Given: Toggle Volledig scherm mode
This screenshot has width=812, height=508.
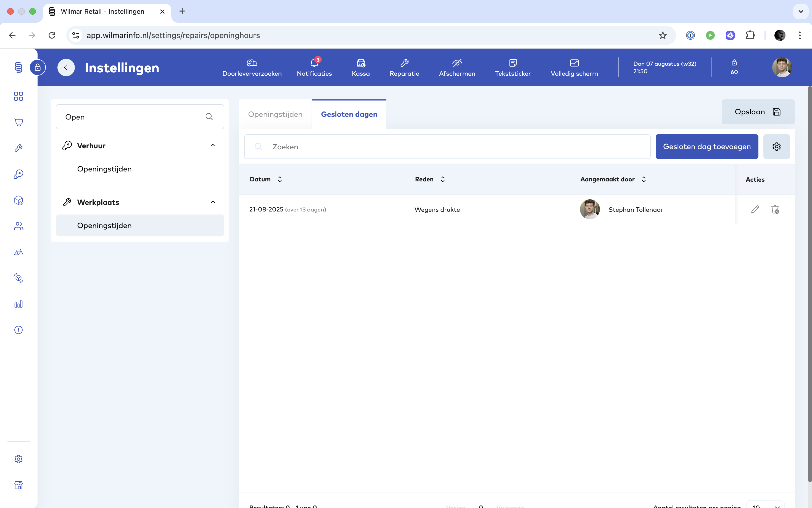Looking at the screenshot, I should (574, 67).
